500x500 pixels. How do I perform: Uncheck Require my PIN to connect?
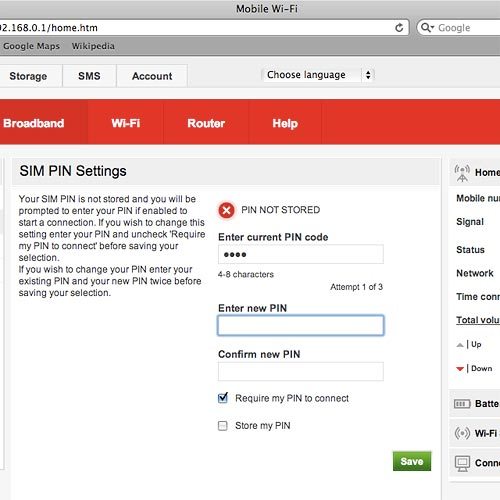[223, 398]
